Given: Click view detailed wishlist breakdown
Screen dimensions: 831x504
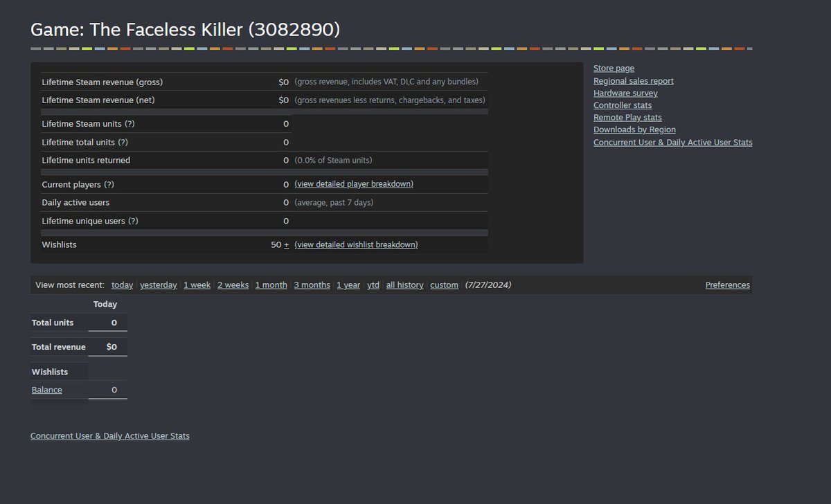Looking at the screenshot, I should click(356, 245).
